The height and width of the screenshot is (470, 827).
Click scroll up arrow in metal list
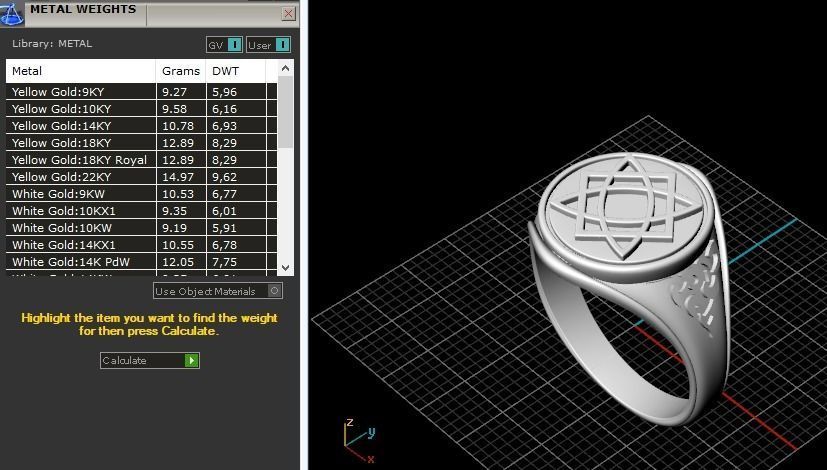point(285,68)
